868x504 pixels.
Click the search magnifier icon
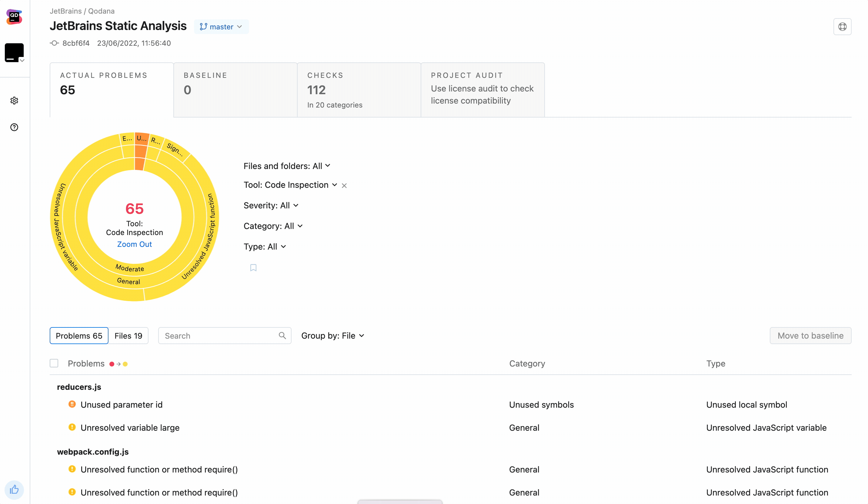click(282, 335)
